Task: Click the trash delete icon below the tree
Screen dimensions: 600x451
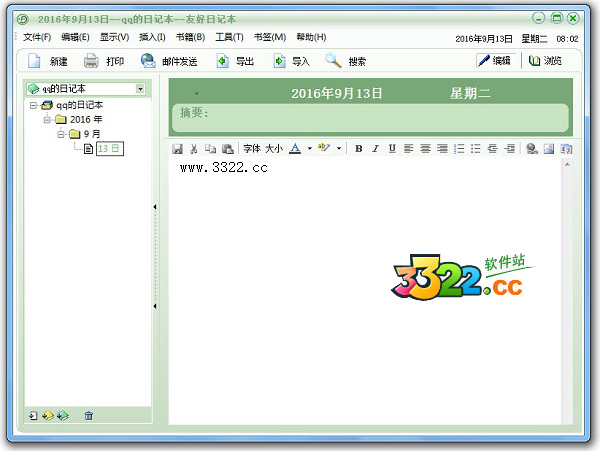Action: (88, 415)
